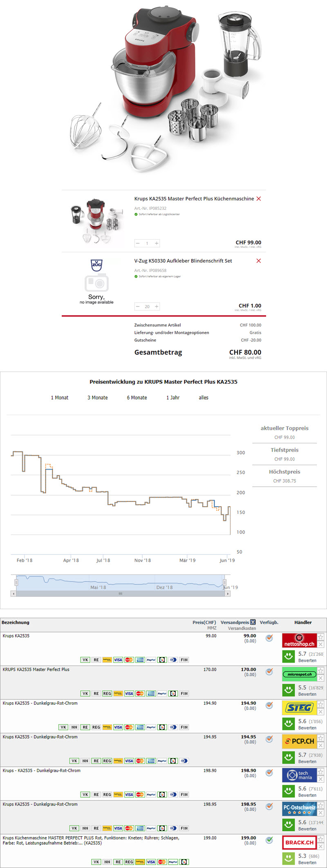Remove Krups KA2535 from the cart
This screenshot has width=327, height=868.
258,199
